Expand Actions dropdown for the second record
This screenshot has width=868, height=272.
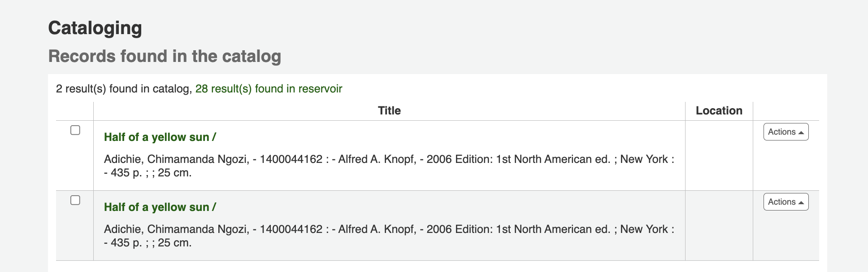point(786,202)
